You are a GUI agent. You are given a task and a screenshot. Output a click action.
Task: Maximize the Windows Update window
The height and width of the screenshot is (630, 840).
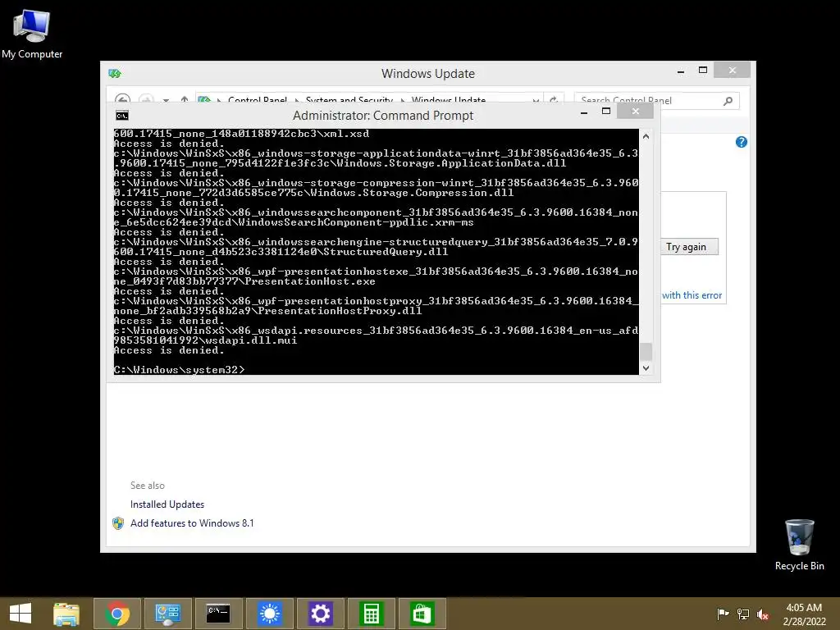(703, 71)
